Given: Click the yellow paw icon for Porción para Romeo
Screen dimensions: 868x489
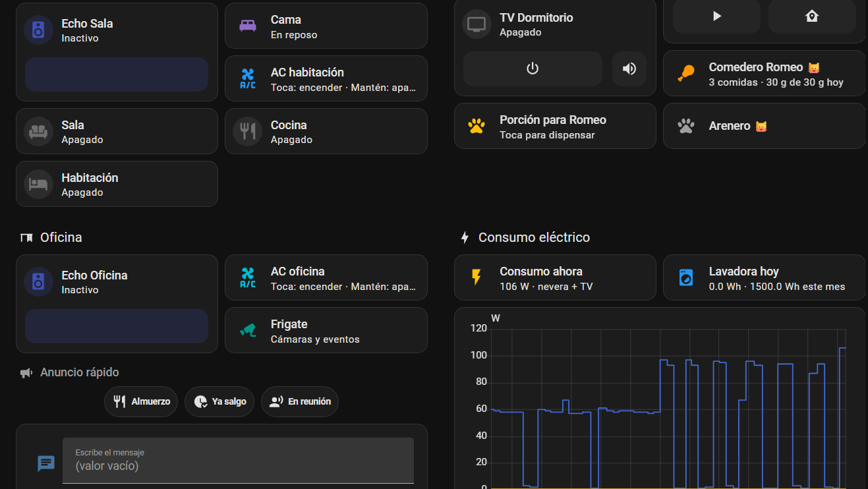Looking at the screenshot, I should (477, 126).
